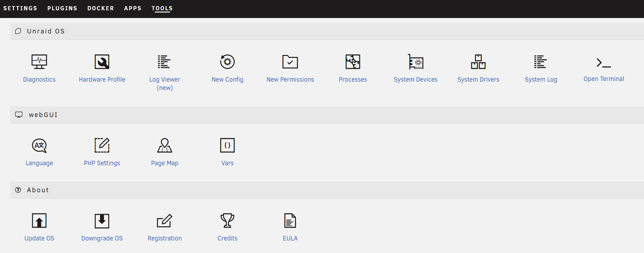Launch the Open Terminal prompt icon
This screenshot has height=253, width=644.
604,63
